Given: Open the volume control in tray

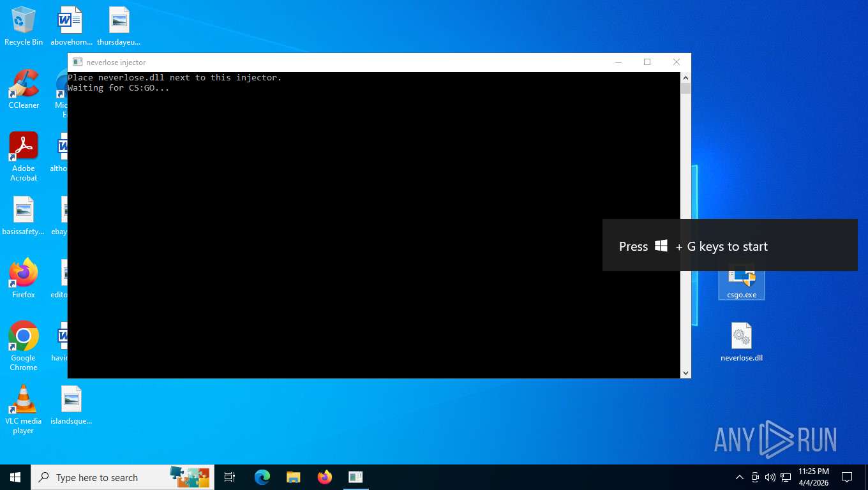Looking at the screenshot, I should pos(770,477).
